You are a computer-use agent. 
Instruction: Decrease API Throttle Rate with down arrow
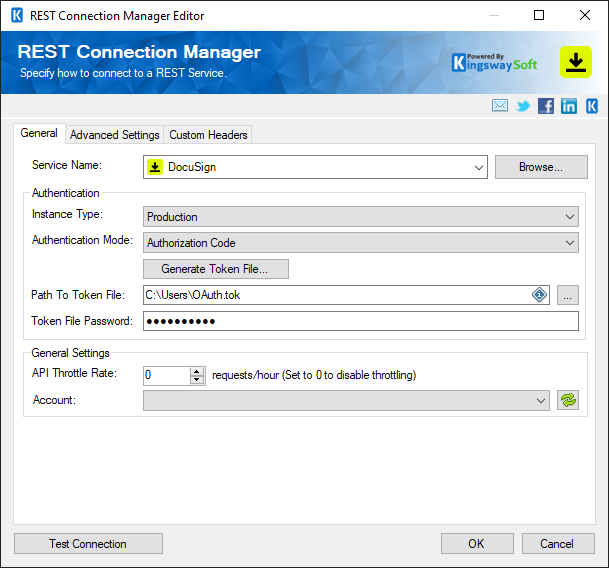pos(197,380)
